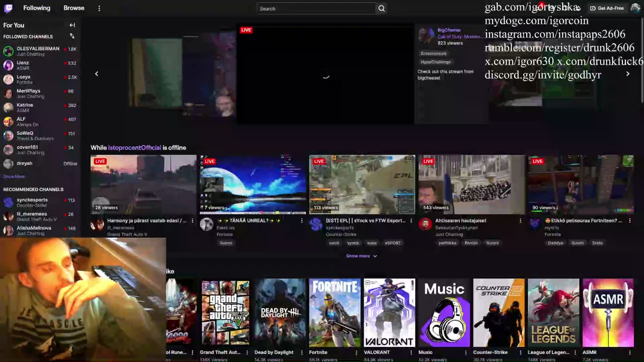Open options for Counter-Strike category
Viewport: 644px width, 362px height.
(521, 352)
